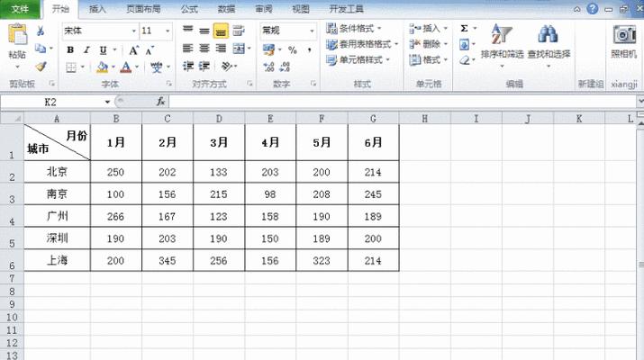Viewport: 644px width, 360px height.
Task: Click the fx insert function icon
Action: pyautogui.click(x=160, y=102)
